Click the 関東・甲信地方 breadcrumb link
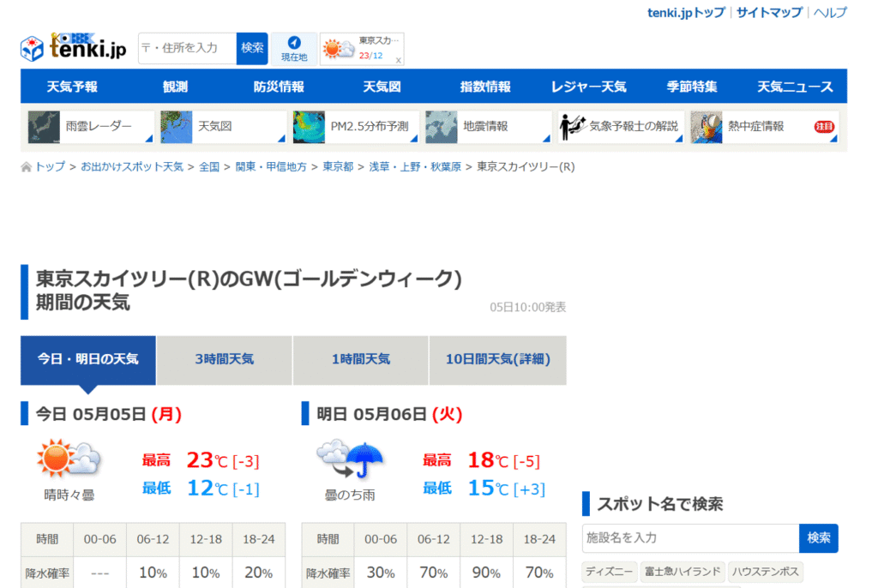 pos(271,167)
